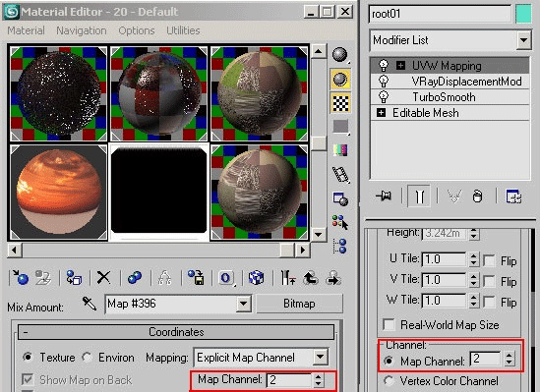Open the Material menu

[27, 30]
